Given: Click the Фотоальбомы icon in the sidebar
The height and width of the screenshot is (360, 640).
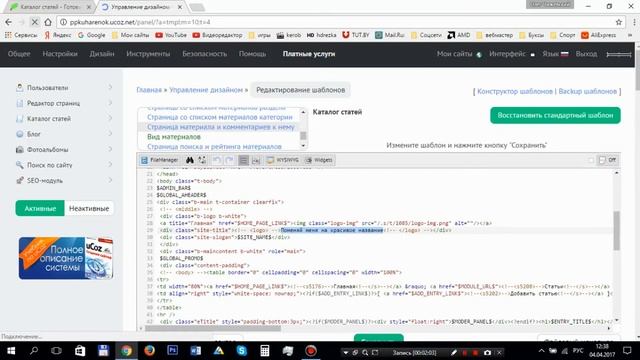Looking at the screenshot, I should [20, 149].
